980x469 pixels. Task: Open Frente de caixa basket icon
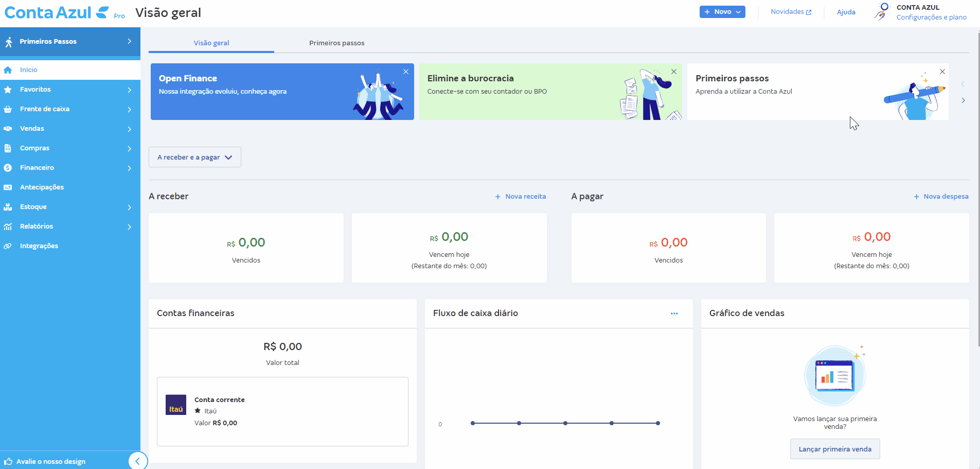[x=8, y=109]
